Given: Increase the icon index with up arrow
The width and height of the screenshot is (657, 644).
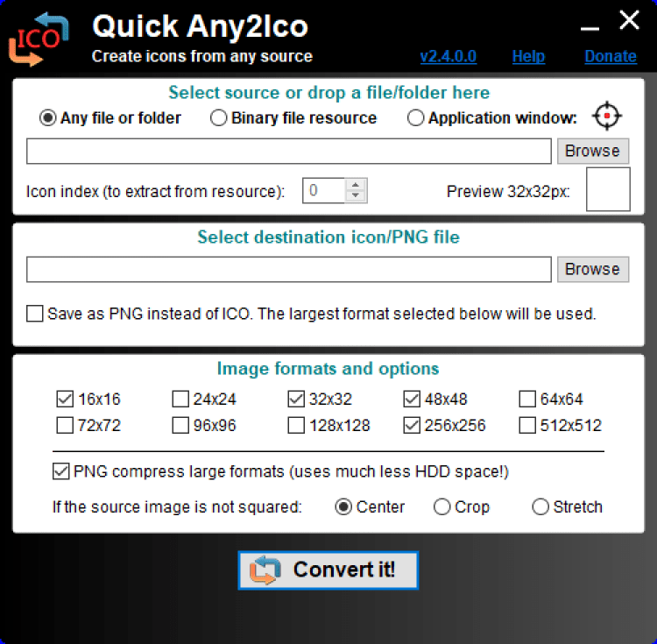Looking at the screenshot, I should coord(355,184).
